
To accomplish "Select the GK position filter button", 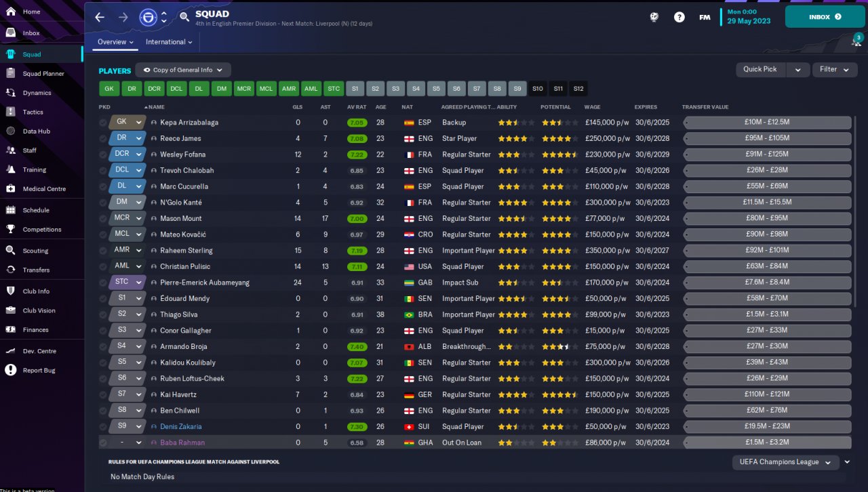I will [x=109, y=89].
